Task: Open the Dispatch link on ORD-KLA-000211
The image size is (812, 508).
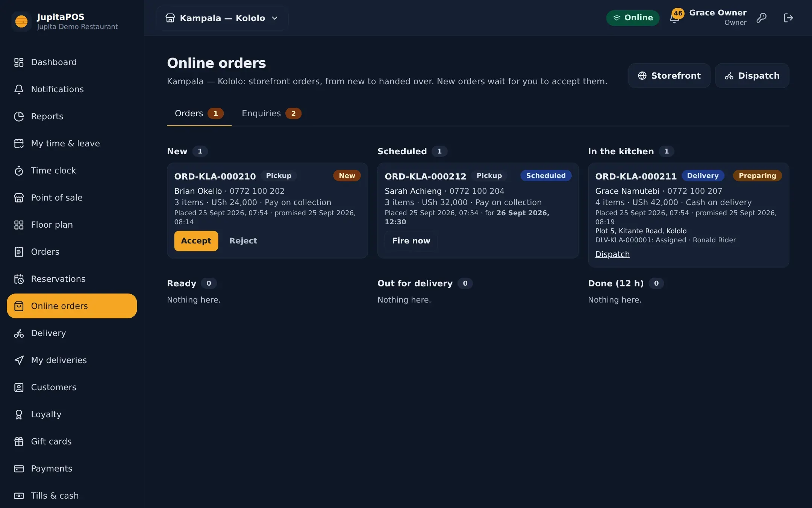Action: (612, 254)
